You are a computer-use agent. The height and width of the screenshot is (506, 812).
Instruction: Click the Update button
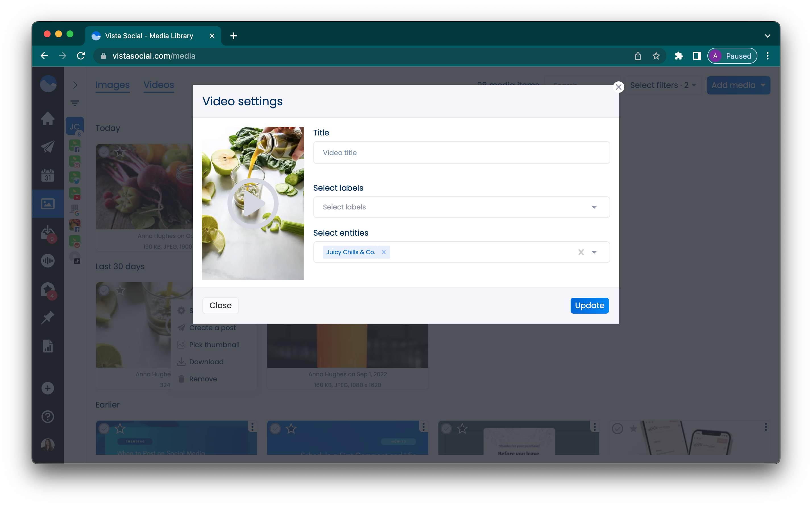pos(589,306)
